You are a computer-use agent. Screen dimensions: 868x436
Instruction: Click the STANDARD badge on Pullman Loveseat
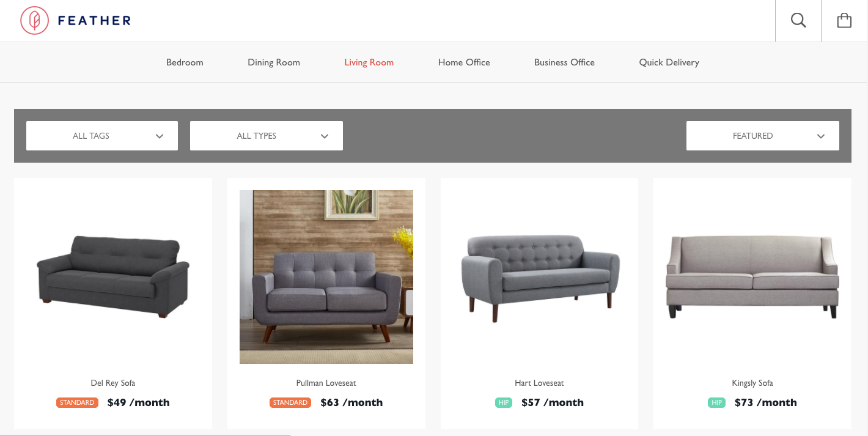point(290,402)
